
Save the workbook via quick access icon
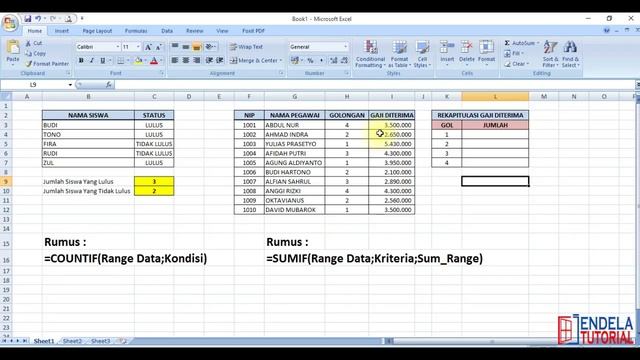point(27,19)
